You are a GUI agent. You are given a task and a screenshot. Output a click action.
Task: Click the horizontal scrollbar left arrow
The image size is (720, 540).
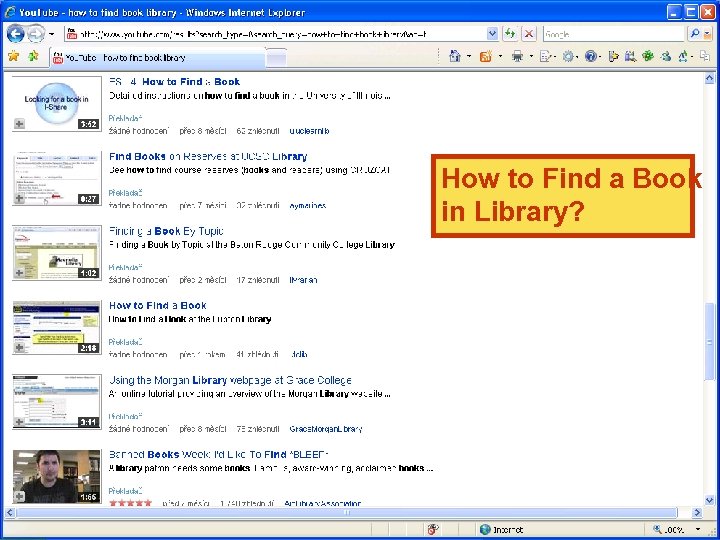(10, 512)
